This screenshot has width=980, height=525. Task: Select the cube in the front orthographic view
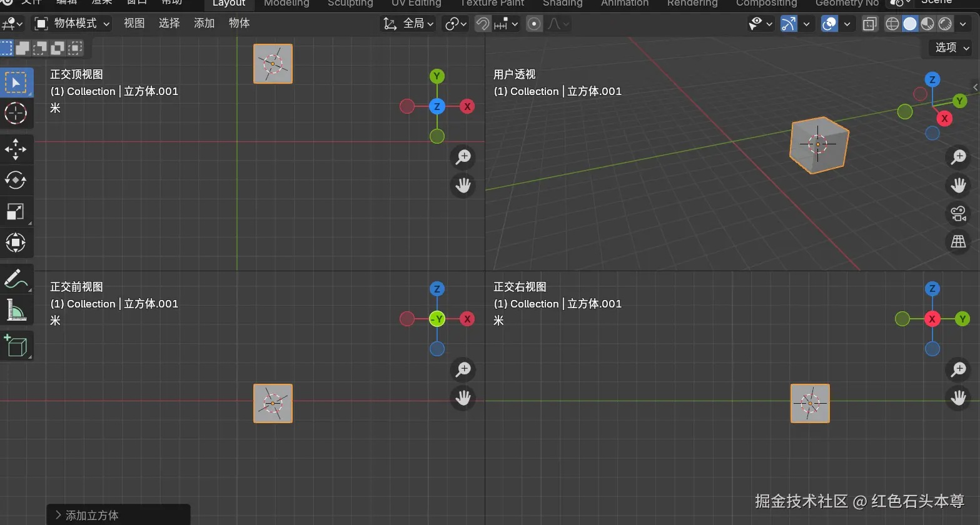click(273, 403)
